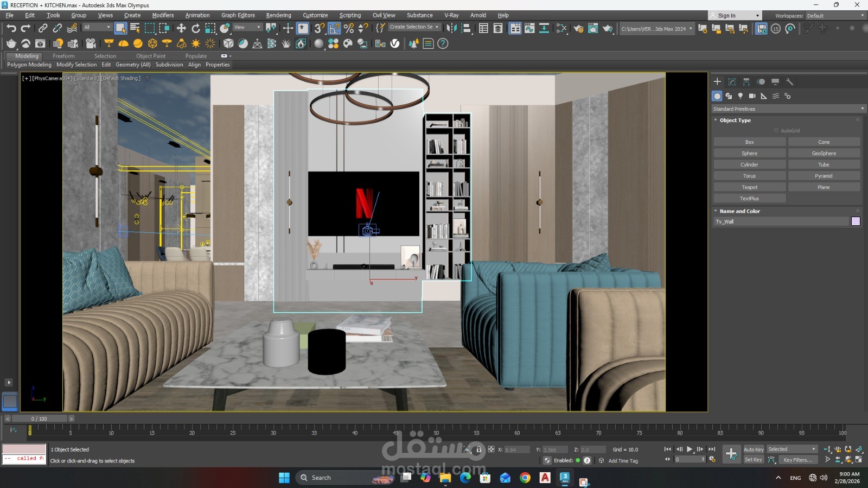Choose the Select Object tool
868x488 pixels.
tap(120, 28)
